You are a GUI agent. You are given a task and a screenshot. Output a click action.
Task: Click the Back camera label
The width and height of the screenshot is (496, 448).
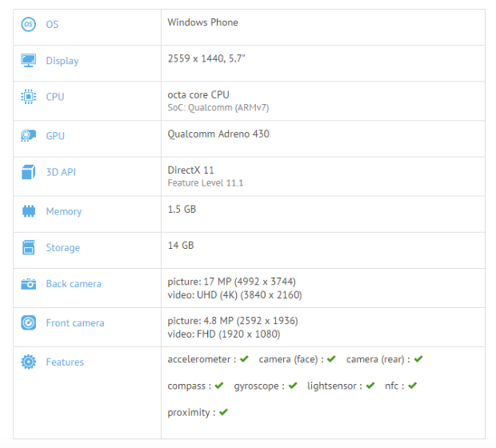pos(74,283)
